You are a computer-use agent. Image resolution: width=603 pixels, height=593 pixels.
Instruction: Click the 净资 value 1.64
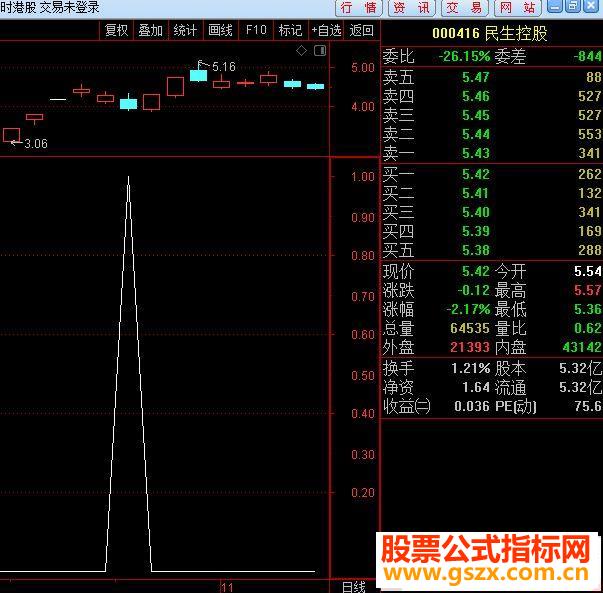click(x=476, y=387)
